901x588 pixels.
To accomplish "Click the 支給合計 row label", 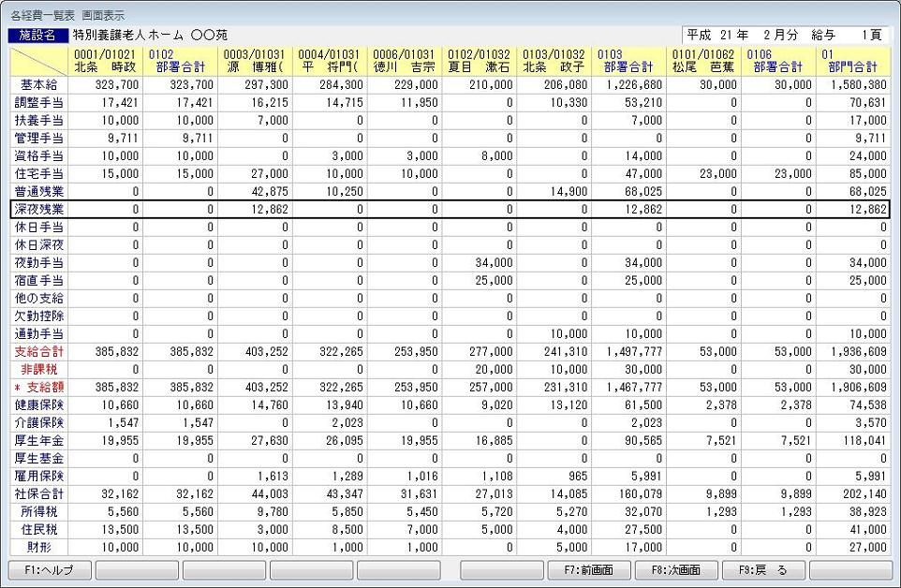I will (40, 351).
